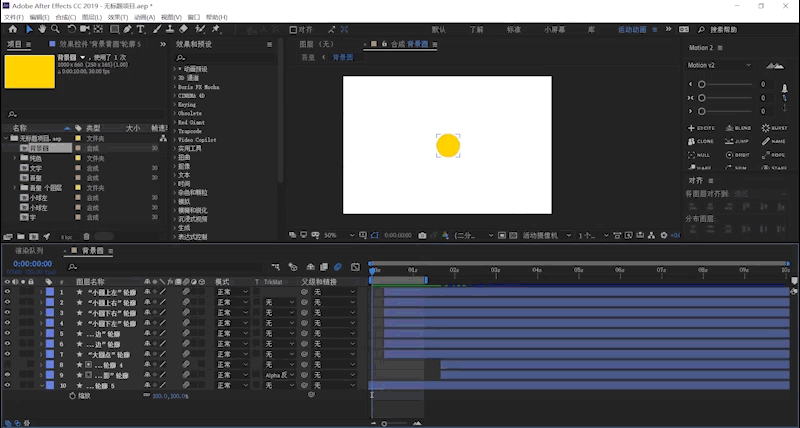Screen dimensions: 800x428
Task: Take a snapshot with the camera icon
Action: tap(422, 235)
